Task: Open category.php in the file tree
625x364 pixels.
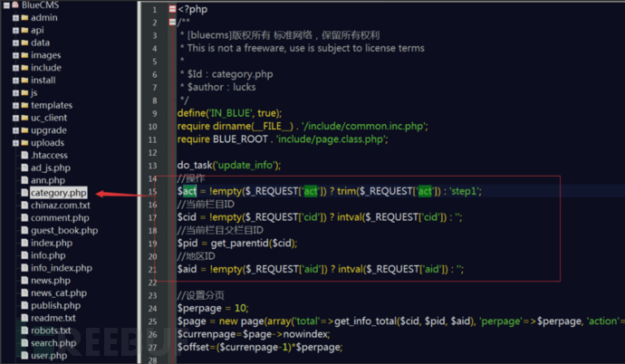Action: 59,193
